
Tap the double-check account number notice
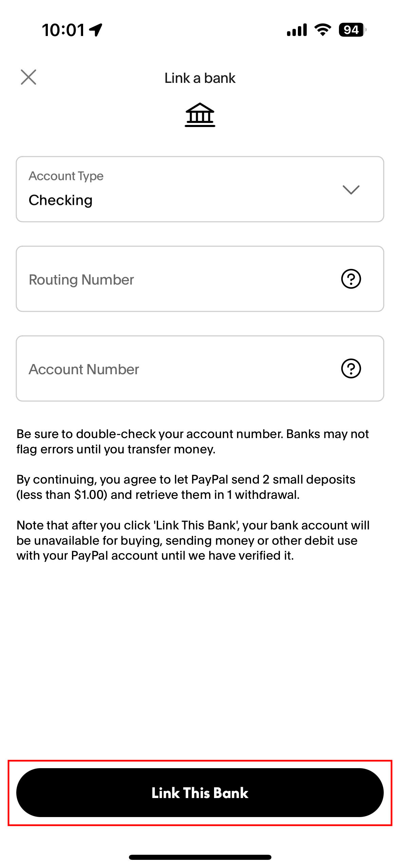coord(192,441)
